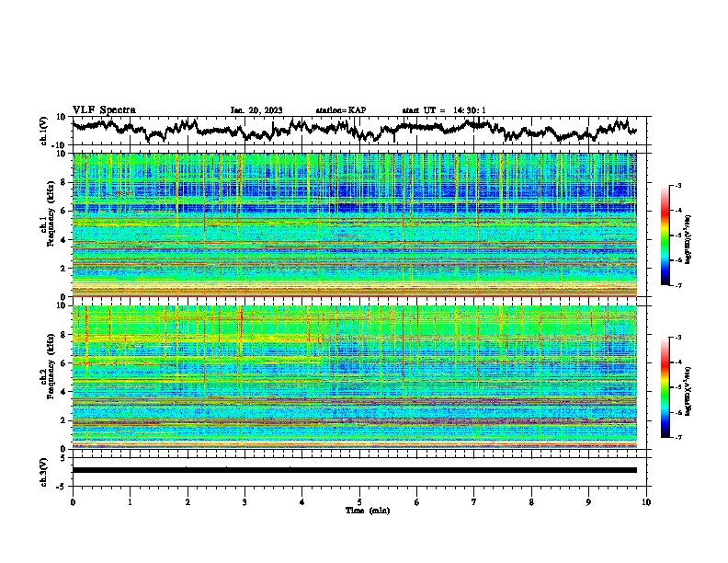Click inside the ch.1 spectrogram panel

tap(355, 224)
